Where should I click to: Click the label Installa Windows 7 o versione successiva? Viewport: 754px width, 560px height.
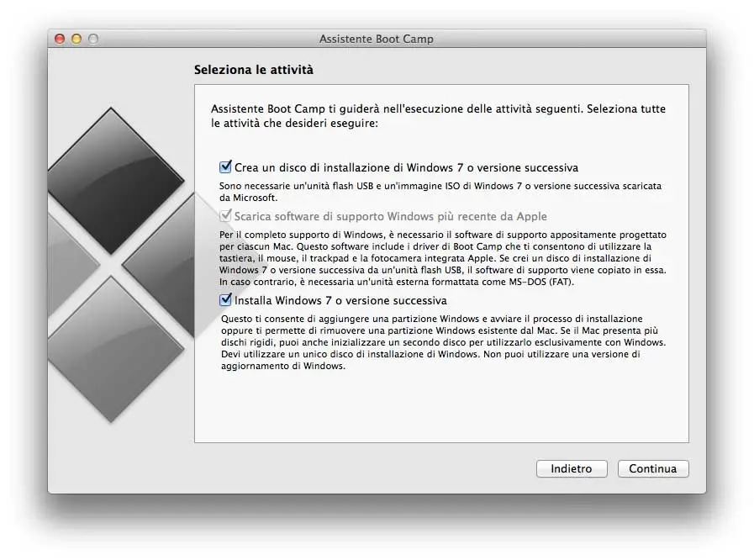pos(340,300)
